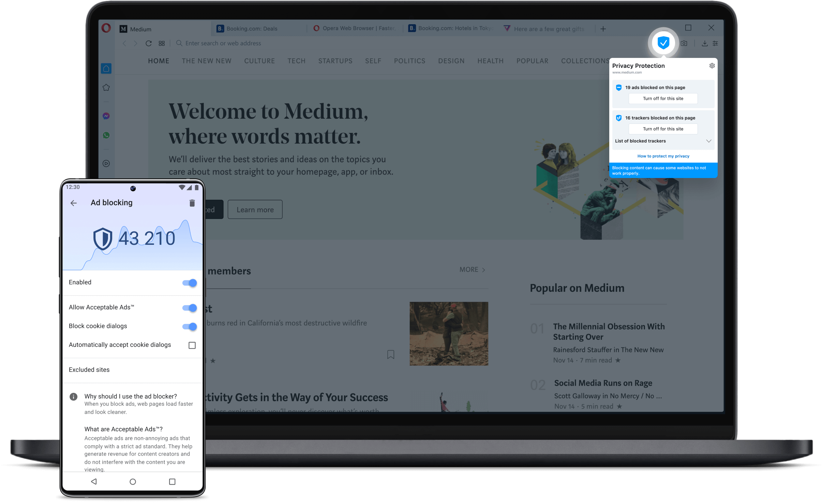The image size is (822, 504).
Task: Tap the back arrow on the Ad blocking screen
Action: click(x=74, y=203)
